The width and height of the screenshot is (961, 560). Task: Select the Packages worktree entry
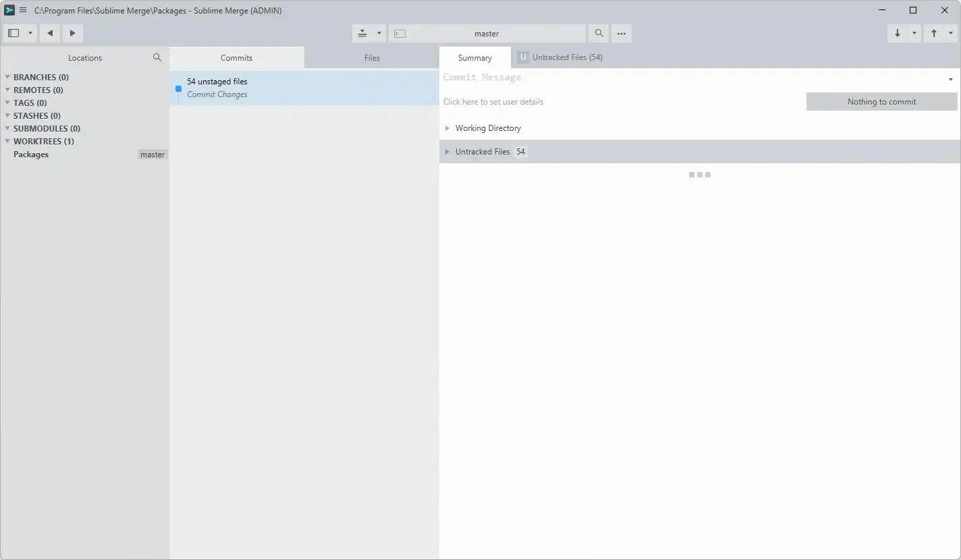[85, 155]
